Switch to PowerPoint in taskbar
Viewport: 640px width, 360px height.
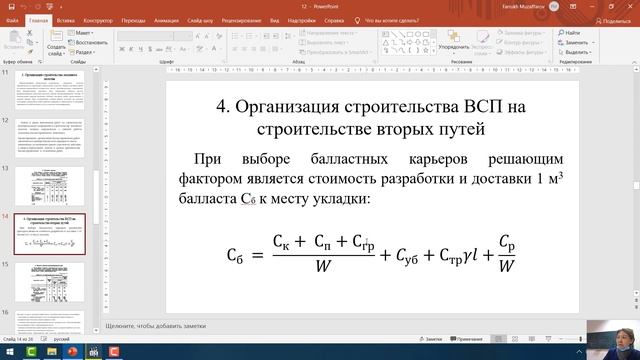coord(73,352)
